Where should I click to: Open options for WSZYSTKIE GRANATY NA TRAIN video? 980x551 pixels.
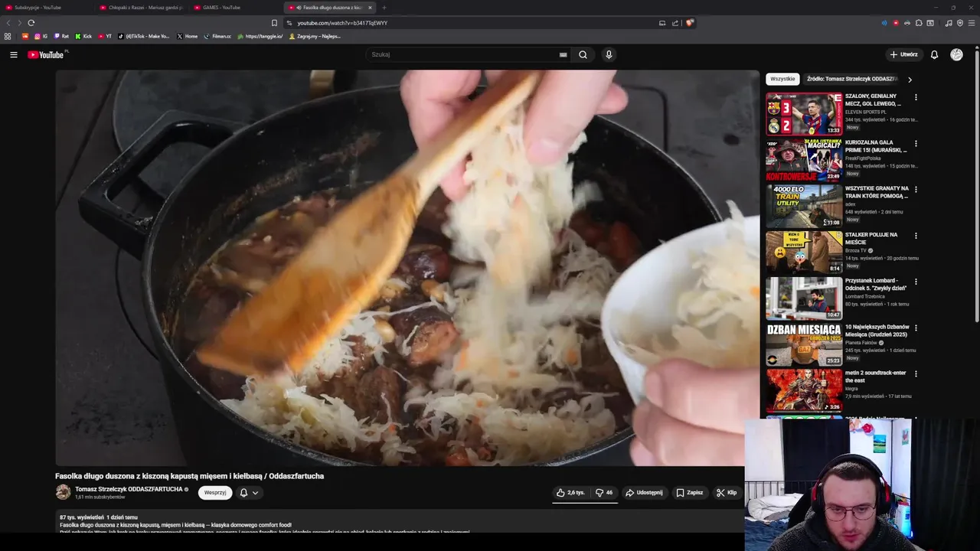tap(916, 189)
